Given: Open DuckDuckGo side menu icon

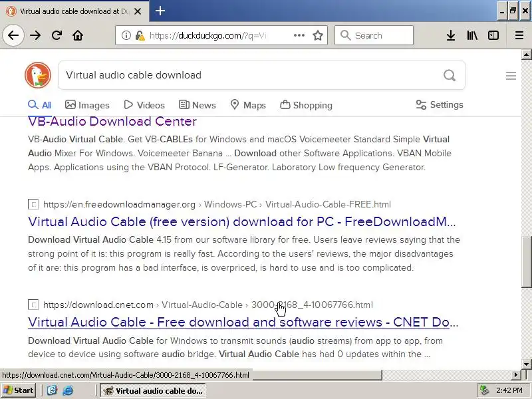Looking at the screenshot, I should 511,76.
